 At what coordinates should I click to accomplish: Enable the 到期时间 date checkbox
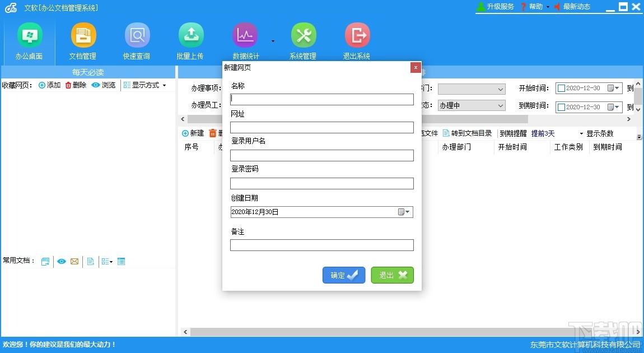pos(561,107)
